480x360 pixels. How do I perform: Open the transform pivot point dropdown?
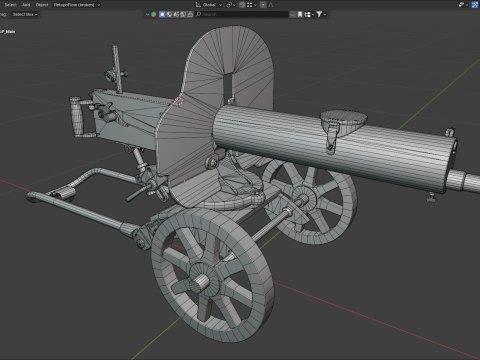tap(231, 5)
